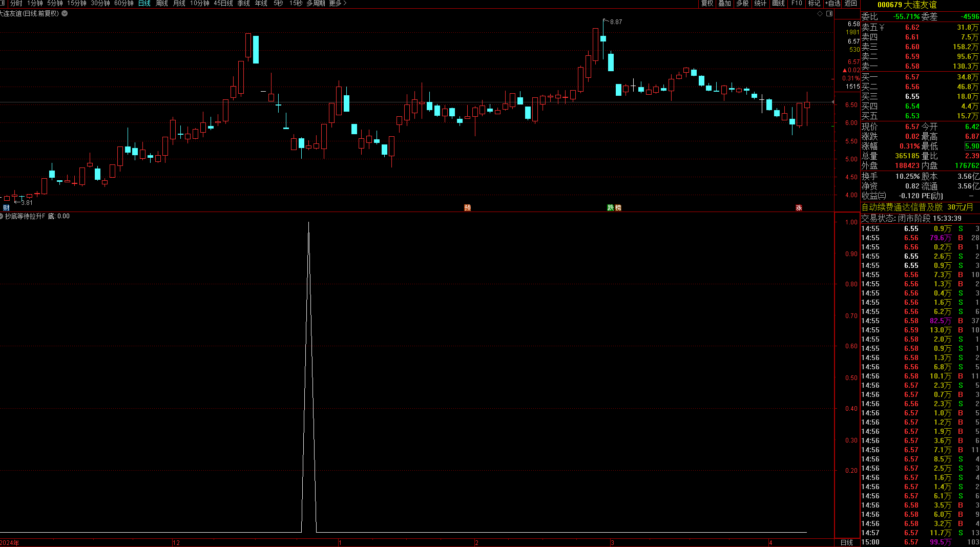This screenshot has height=547, width=980.
Task: Click the 买五 price 6.53
Action: click(912, 116)
